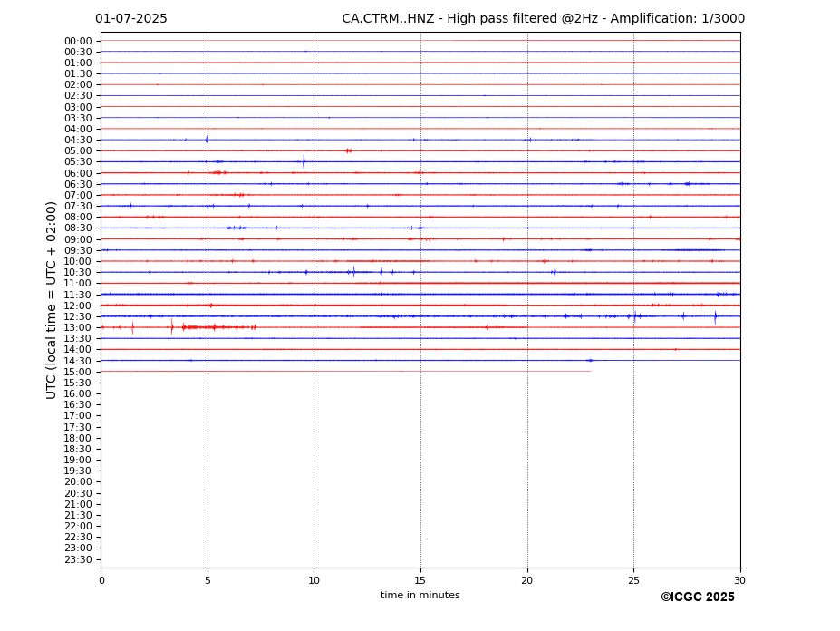The width and height of the screenshot is (840, 631).
Task: Click the blue spike at 5 minutes in 04:30 trace
Action: (207, 140)
